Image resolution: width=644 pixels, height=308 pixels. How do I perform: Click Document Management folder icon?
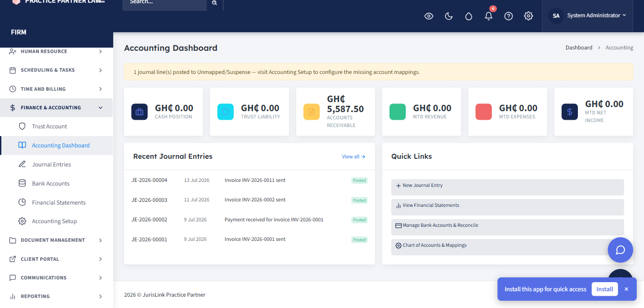click(x=13, y=240)
